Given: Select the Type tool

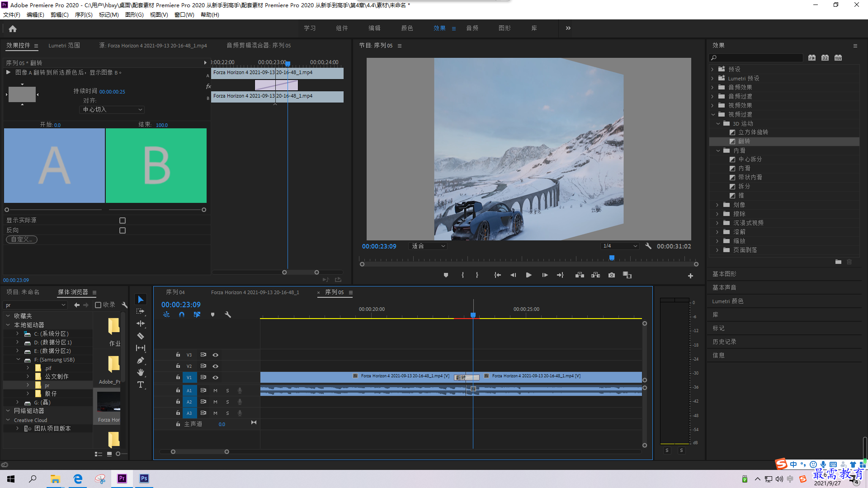Looking at the screenshot, I should point(141,385).
